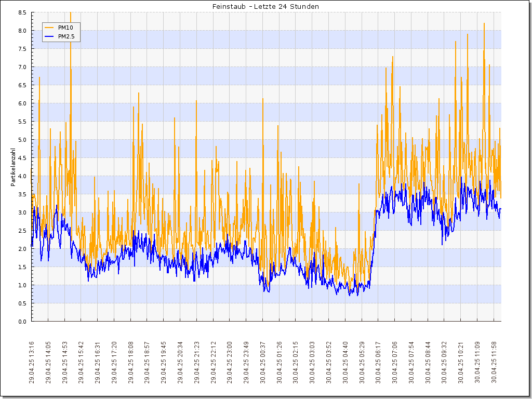Select the 29.04.25 23:00 time label
Screen dimensions: 532x399
point(230,362)
